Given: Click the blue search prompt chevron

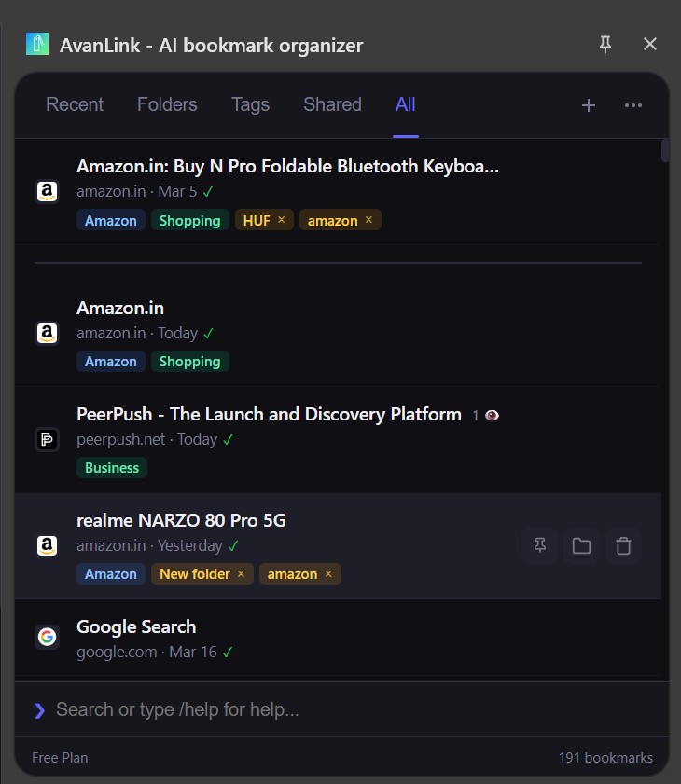Looking at the screenshot, I should point(39,710).
